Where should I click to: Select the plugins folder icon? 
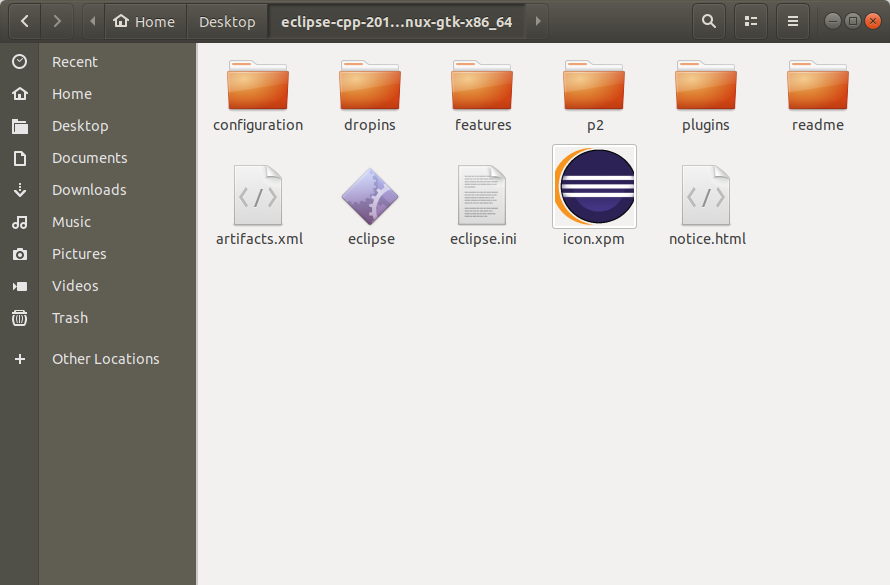[706, 85]
